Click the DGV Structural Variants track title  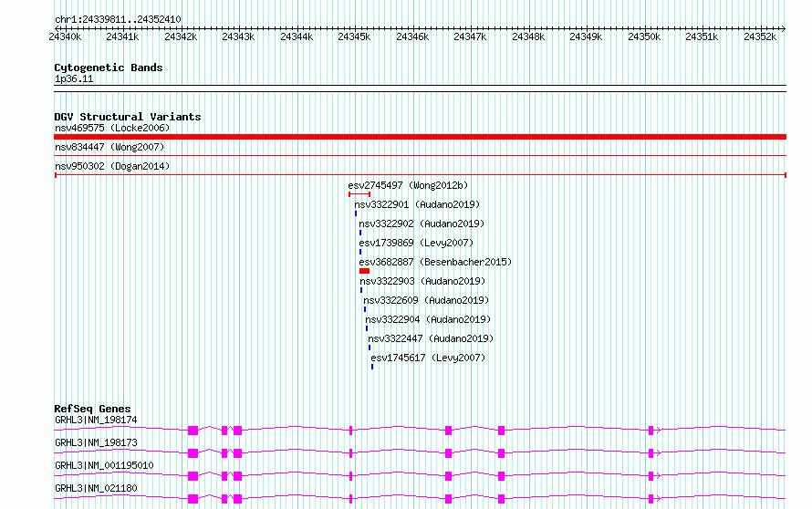point(128,117)
